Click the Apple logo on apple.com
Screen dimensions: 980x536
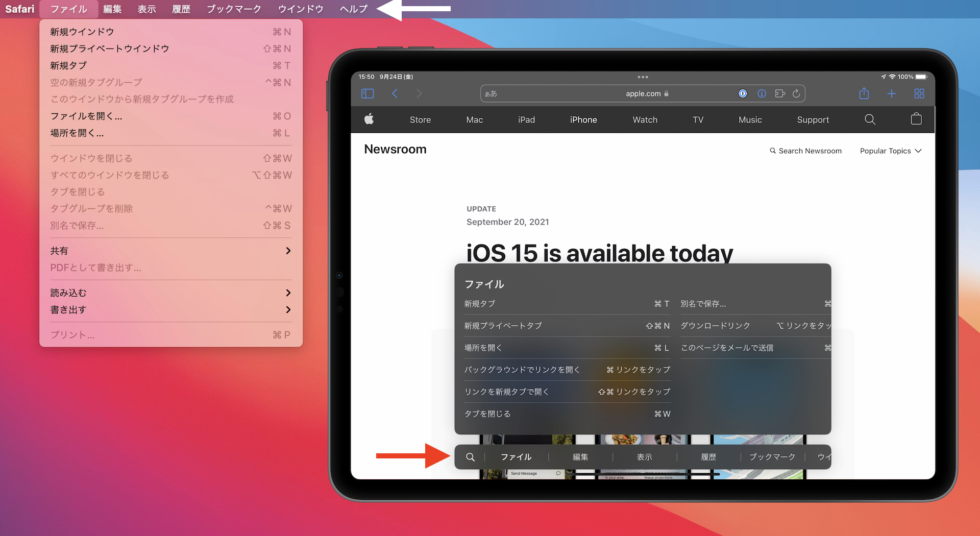[369, 119]
